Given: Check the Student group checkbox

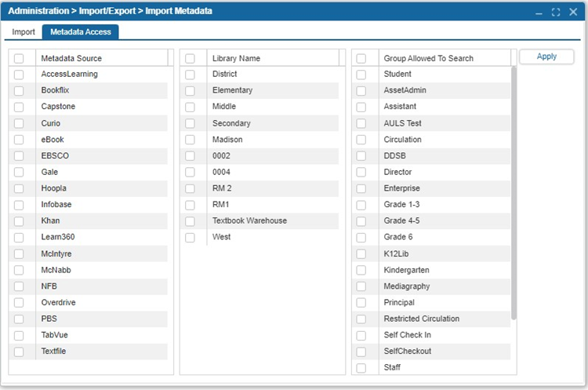Looking at the screenshot, I should (361, 75).
